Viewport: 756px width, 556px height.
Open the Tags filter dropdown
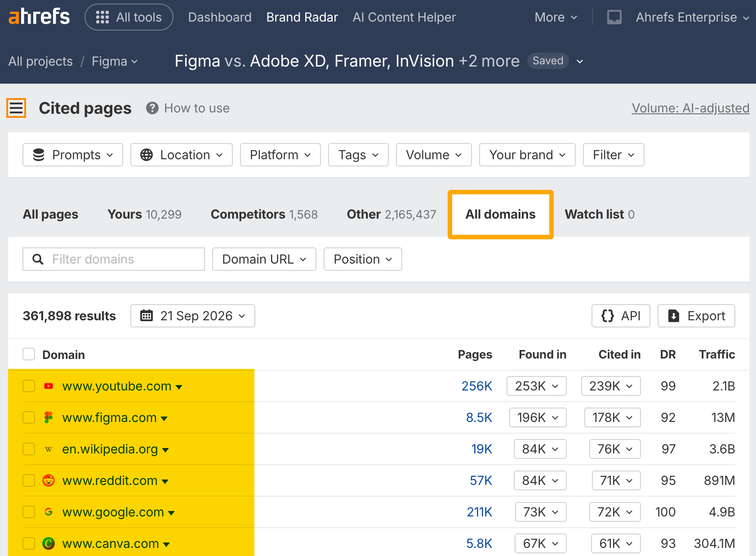(358, 155)
